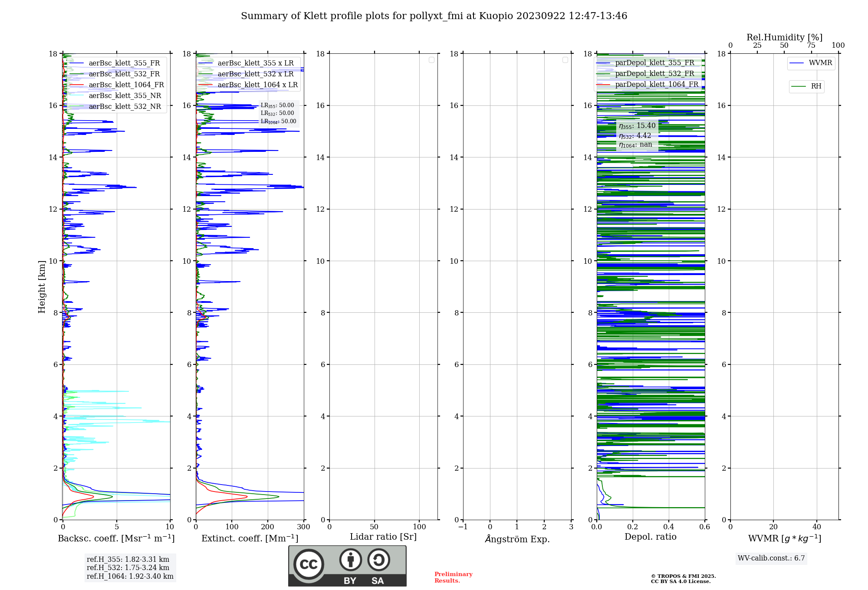Click the 0.6 tick on Depol. ratio axis
This screenshot has width=868, height=590.
click(705, 527)
